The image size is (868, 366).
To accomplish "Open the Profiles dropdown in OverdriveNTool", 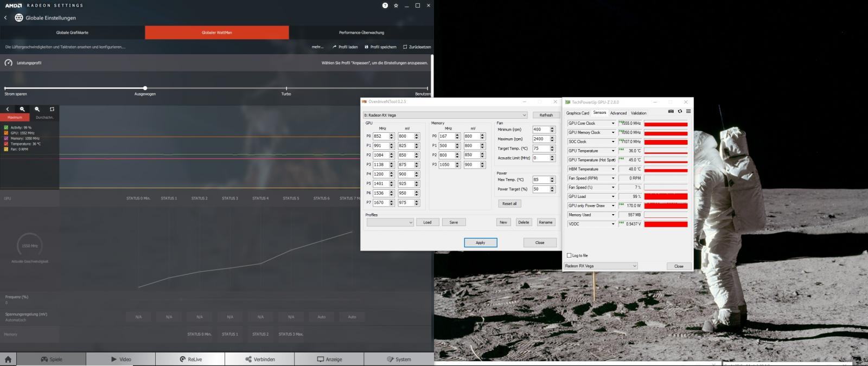I will (x=390, y=222).
